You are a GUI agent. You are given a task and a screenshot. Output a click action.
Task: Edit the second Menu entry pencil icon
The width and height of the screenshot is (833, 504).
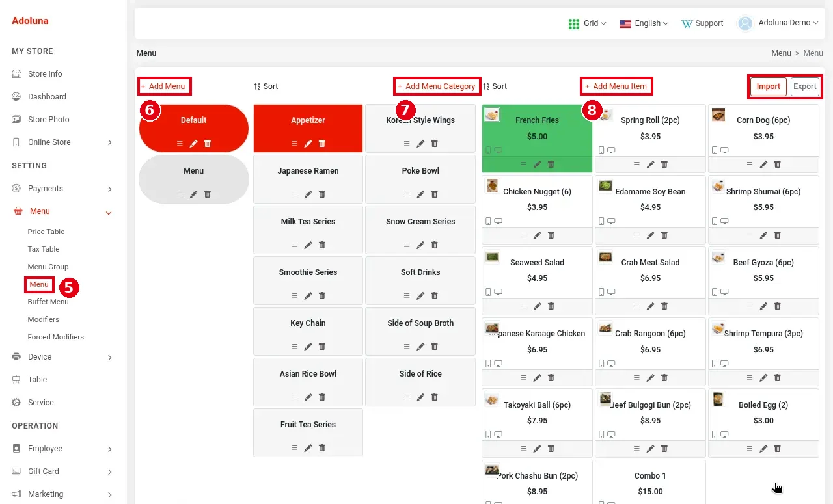point(193,194)
